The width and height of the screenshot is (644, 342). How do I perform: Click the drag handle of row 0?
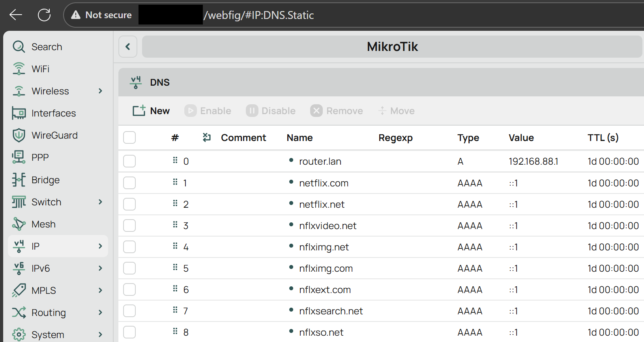coord(175,160)
